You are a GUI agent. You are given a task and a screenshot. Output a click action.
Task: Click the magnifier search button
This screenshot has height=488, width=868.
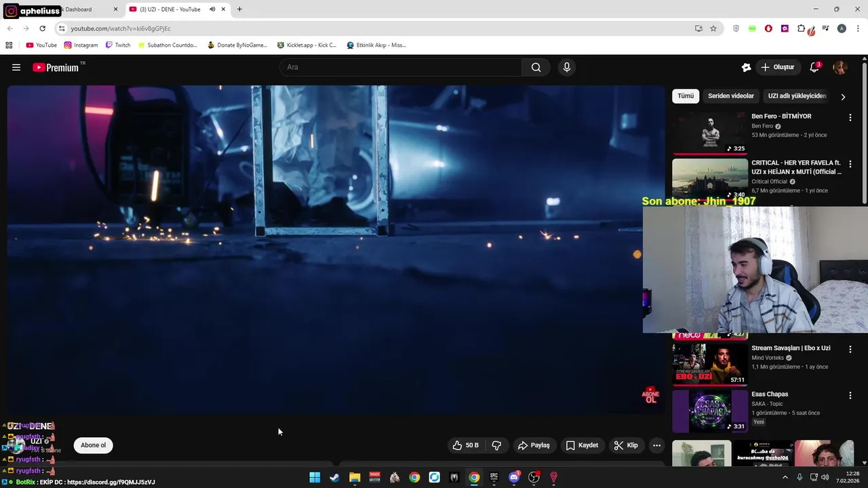[536, 67]
